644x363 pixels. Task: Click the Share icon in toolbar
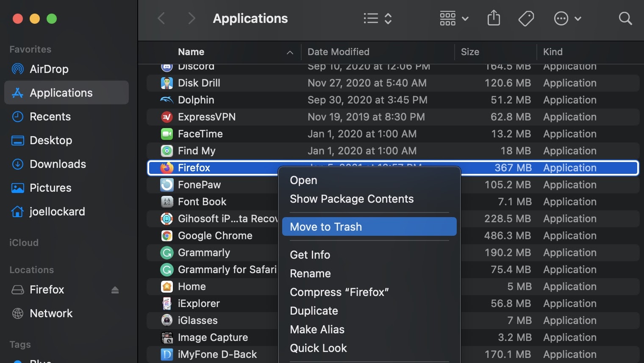(x=494, y=18)
